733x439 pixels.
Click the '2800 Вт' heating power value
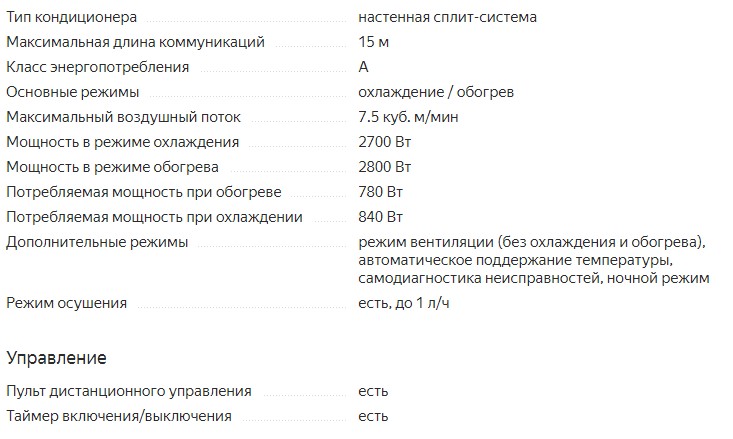pyautogui.click(x=384, y=167)
